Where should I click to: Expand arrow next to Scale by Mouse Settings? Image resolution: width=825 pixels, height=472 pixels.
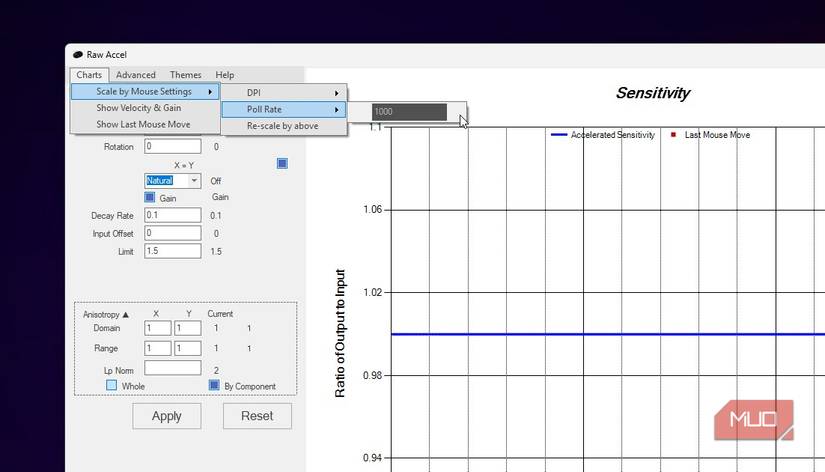tap(210, 92)
